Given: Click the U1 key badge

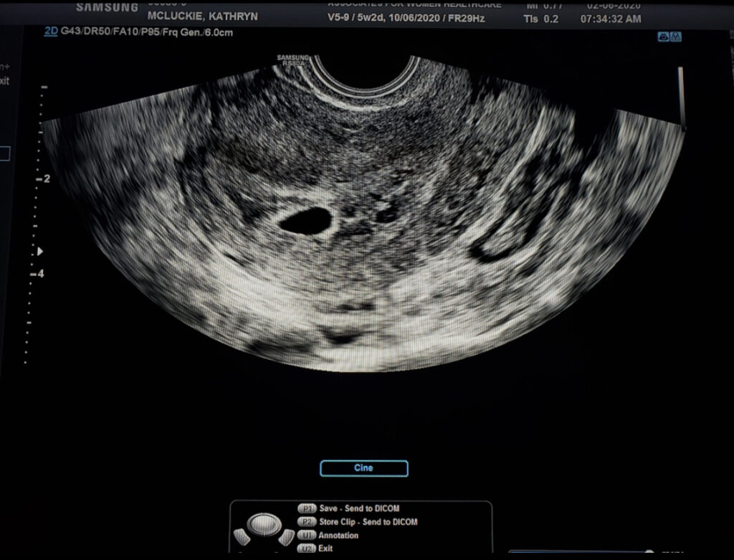Looking at the screenshot, I should 307,535.
